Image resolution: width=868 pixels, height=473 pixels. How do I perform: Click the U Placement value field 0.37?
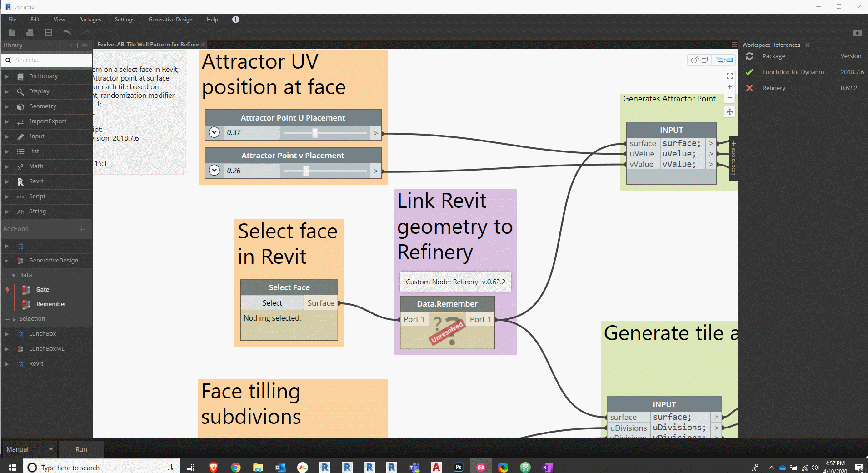[x=252, y=132]
